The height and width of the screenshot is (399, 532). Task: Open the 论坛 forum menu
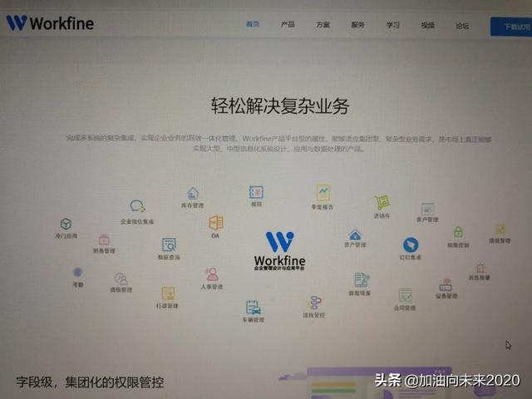point(462,26)
